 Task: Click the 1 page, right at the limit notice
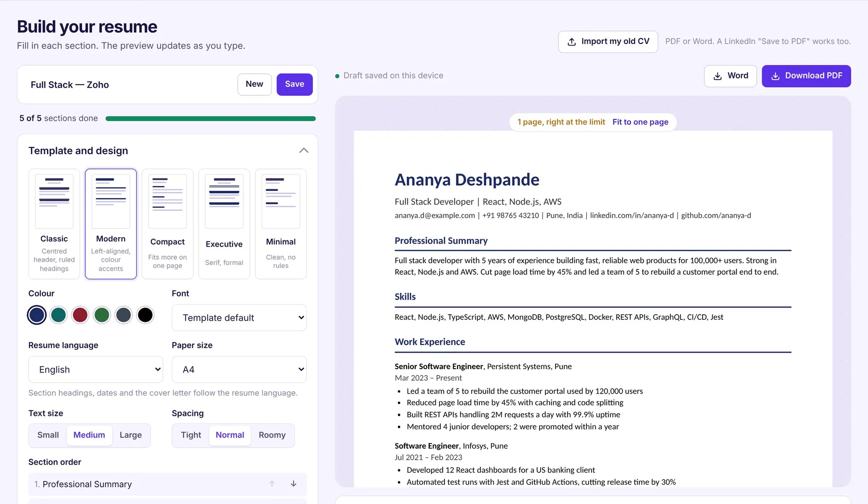click(561, 122)
